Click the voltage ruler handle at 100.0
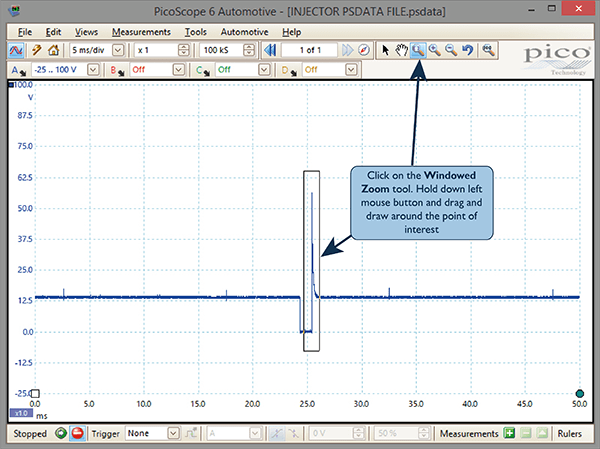Viewport: 600px width, 449px height. [x=11, y=85]
